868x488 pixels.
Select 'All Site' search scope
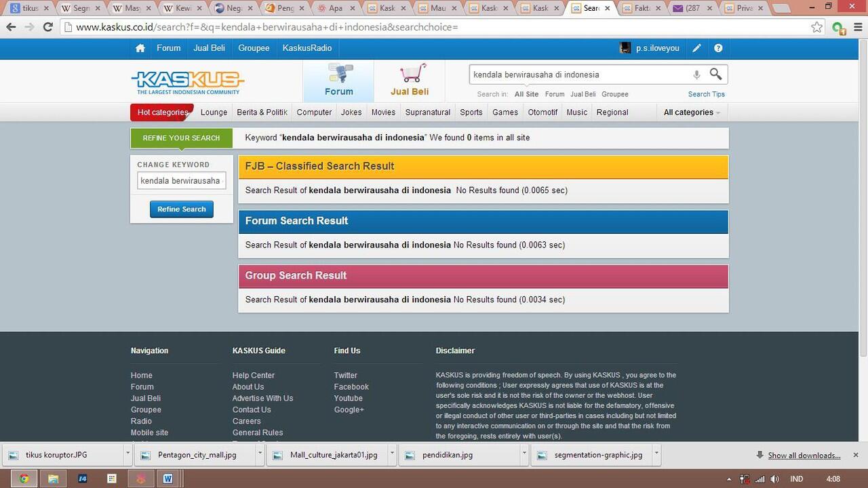pos(526,94)
